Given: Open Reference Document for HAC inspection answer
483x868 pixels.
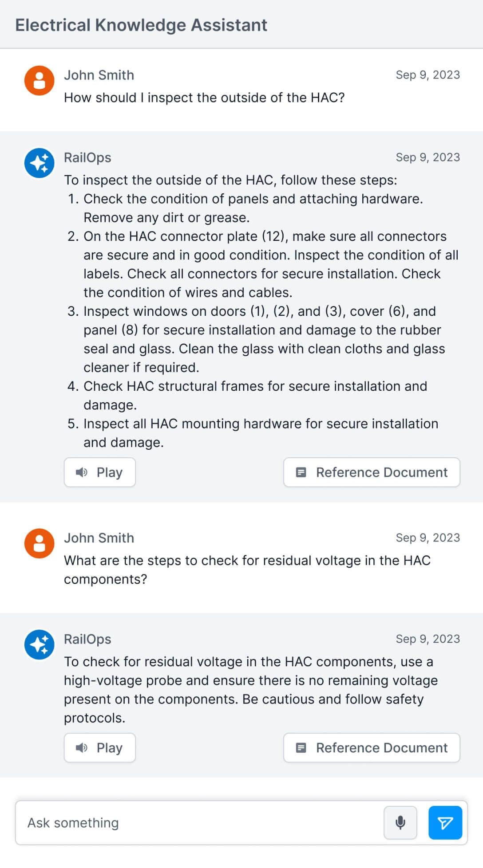Looking at the screenshot, I should tap(372, 472).
